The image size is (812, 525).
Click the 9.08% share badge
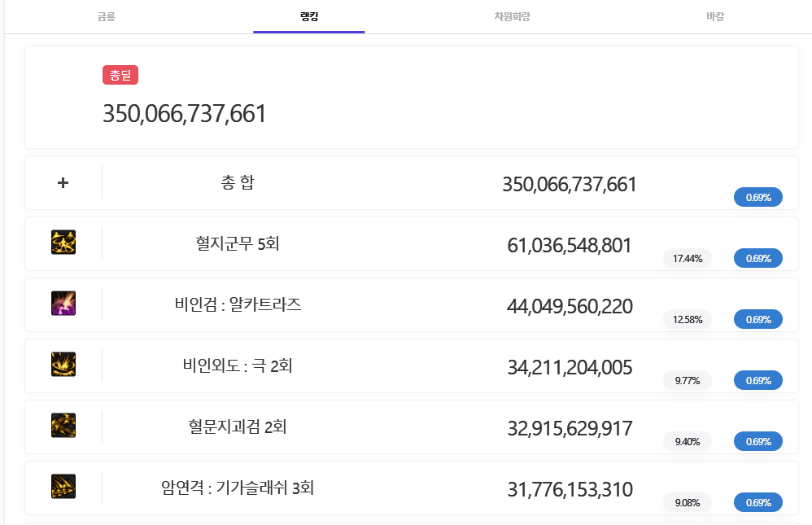pos(688,503)
